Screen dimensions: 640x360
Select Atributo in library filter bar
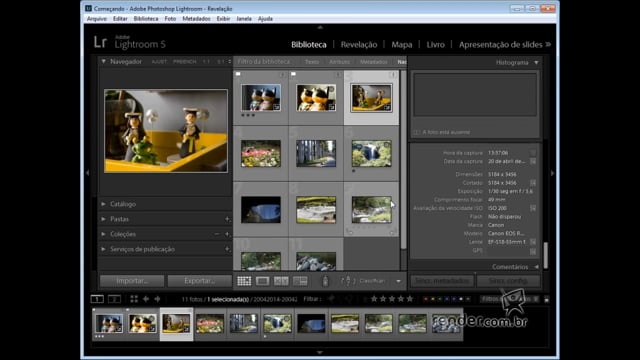339,62
